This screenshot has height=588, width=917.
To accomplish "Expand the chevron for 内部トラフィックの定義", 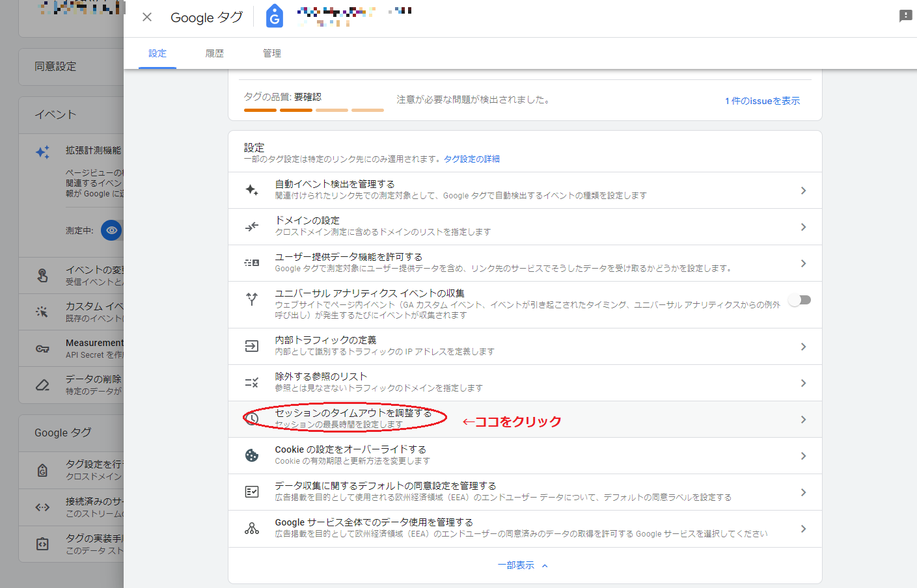I will point(803,346).
